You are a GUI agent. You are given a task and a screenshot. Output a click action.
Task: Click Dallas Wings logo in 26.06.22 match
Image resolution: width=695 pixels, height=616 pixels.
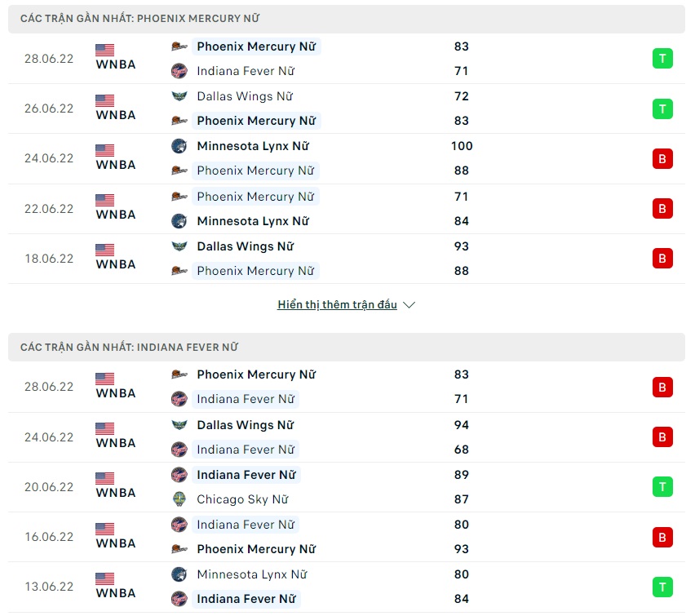[x=179, y=96]
